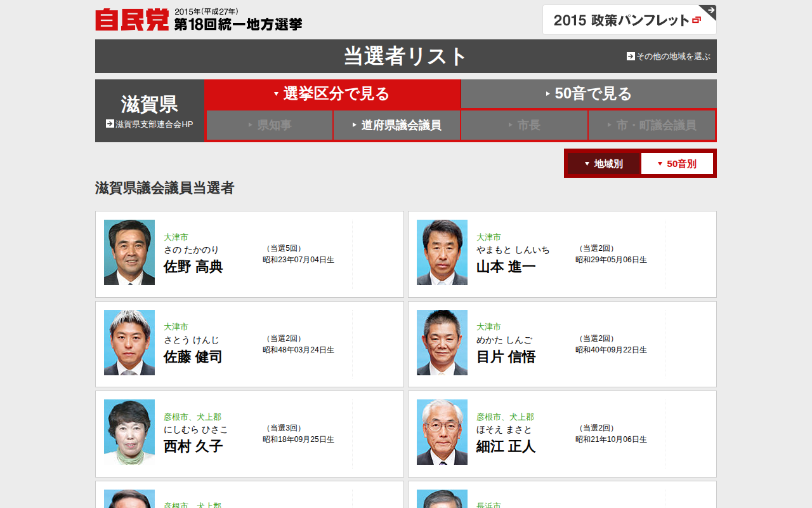Click reading ほそえ まさと
Screen dimensions: 812x508
point(504,430)
